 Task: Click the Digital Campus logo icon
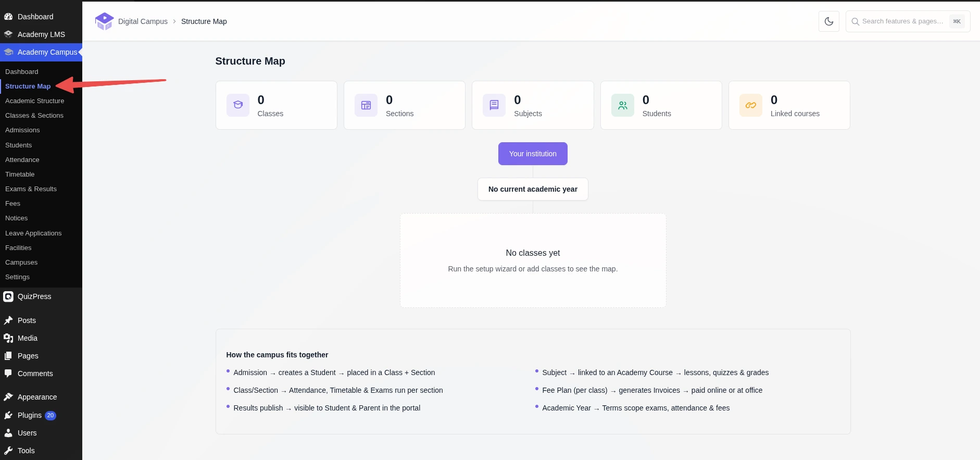[x=104, y=21]
